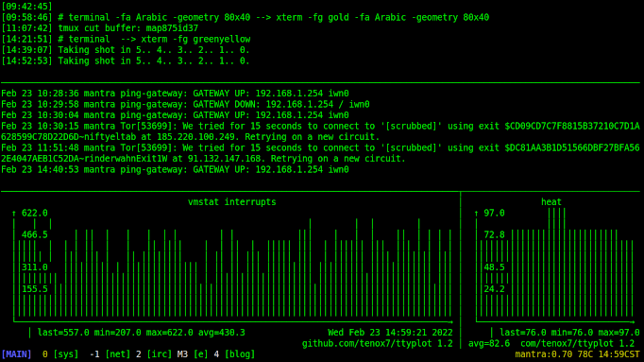Image resolution: width=644 pixels, height=362 pixels.
Task: Click the 97.0 axis label in heat plot
Action: point(494,214)
